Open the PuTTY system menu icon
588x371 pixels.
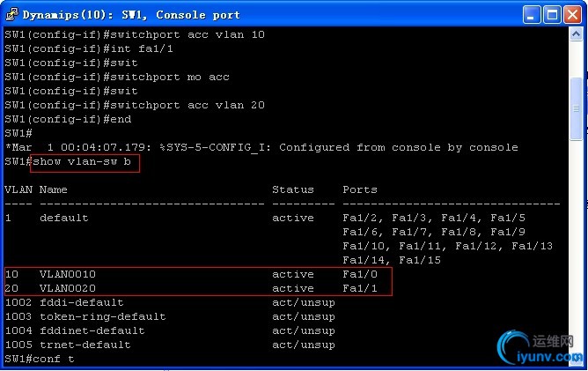tap(12, 14)
